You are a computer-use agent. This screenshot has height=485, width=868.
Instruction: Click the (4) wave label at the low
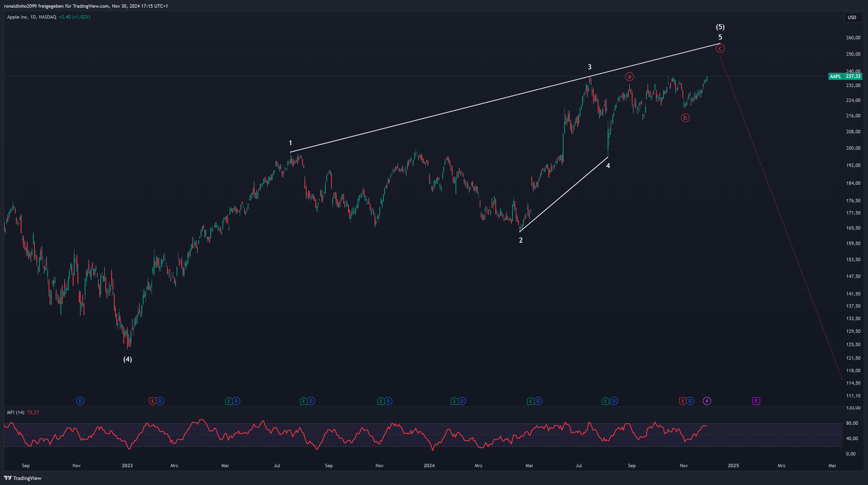(x=127, y=359)
